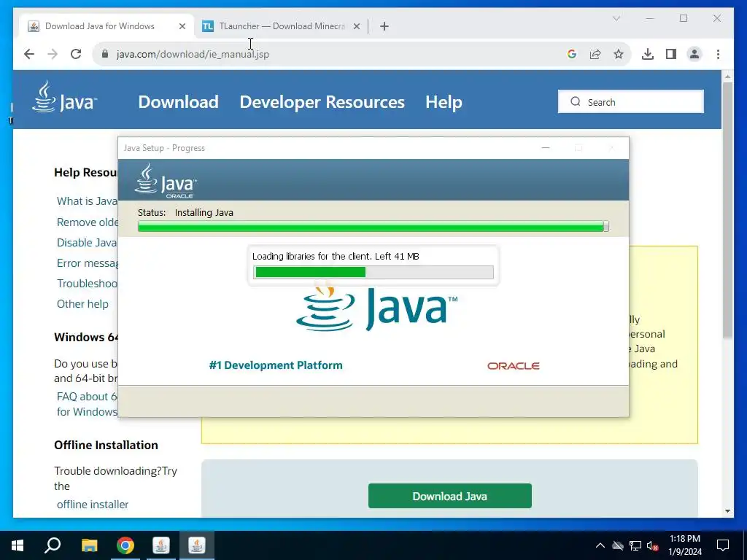Click scrollbar down arrow in browser
Screen dimensions: 747x560
(x=727, y=511)
